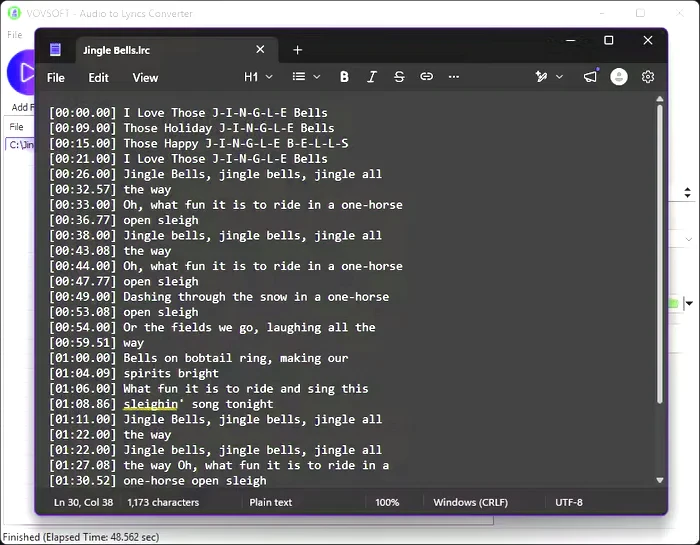Open the dropdown arrow beside the green bar
The image size is (700, 545).
point(689,304)
